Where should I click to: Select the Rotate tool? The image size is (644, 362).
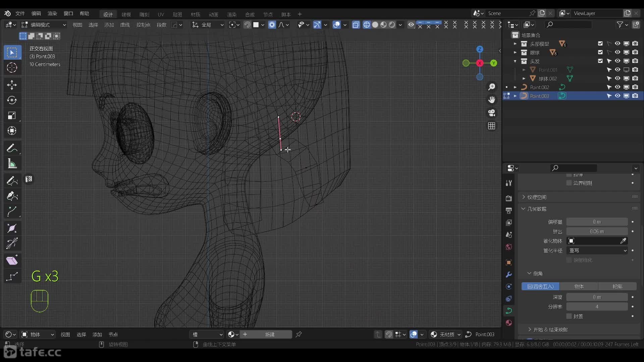(x=12, y=100)
